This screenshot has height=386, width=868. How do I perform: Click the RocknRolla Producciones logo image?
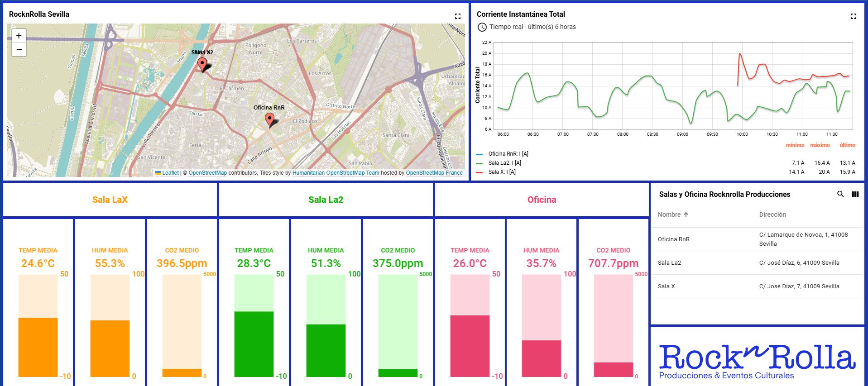(757, 362)
